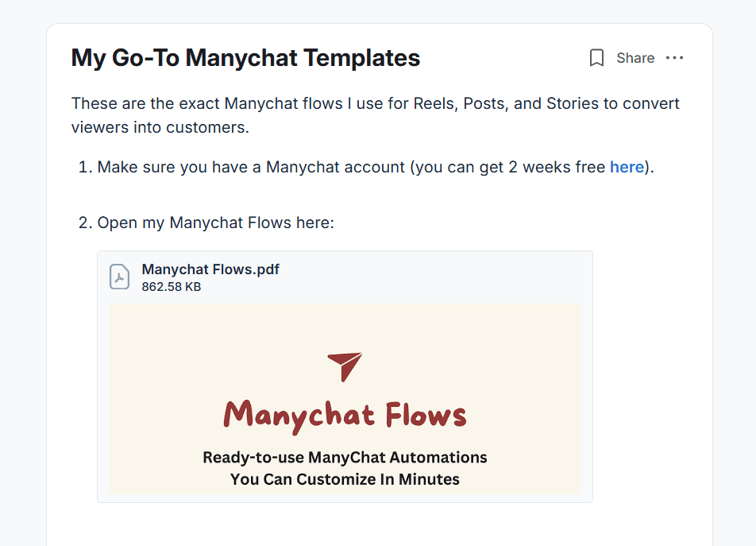Open the Manychat Flows PDF preview thumbnail
756x546 pixels.
coord(345,399)
